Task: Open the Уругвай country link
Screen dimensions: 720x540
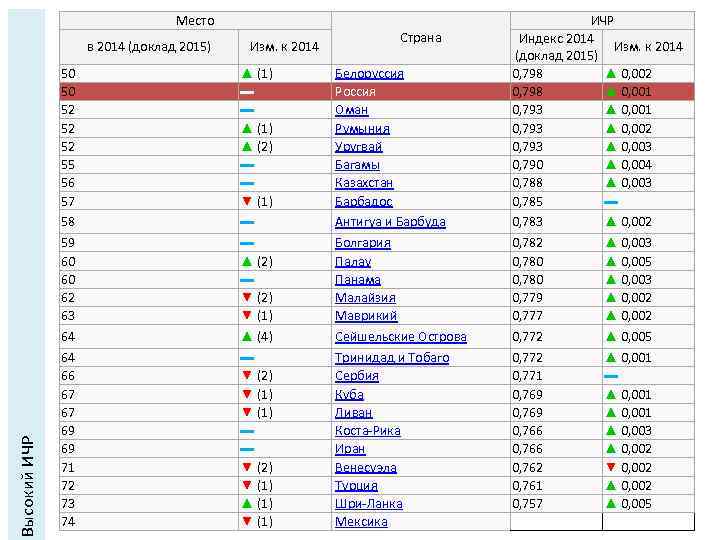Action: (x=358, y=146)
